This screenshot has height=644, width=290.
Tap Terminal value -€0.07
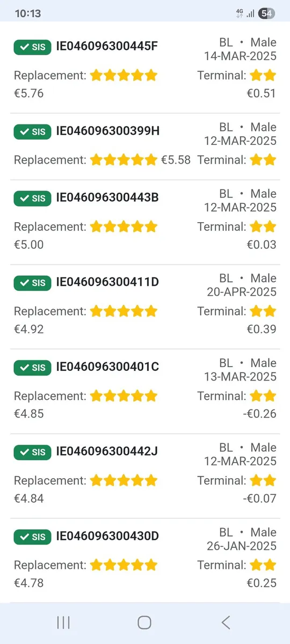(x=259, y=499)
